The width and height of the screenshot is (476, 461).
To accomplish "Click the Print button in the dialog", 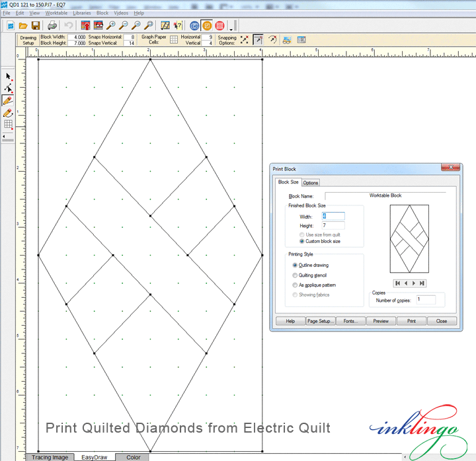I will 411,321.
